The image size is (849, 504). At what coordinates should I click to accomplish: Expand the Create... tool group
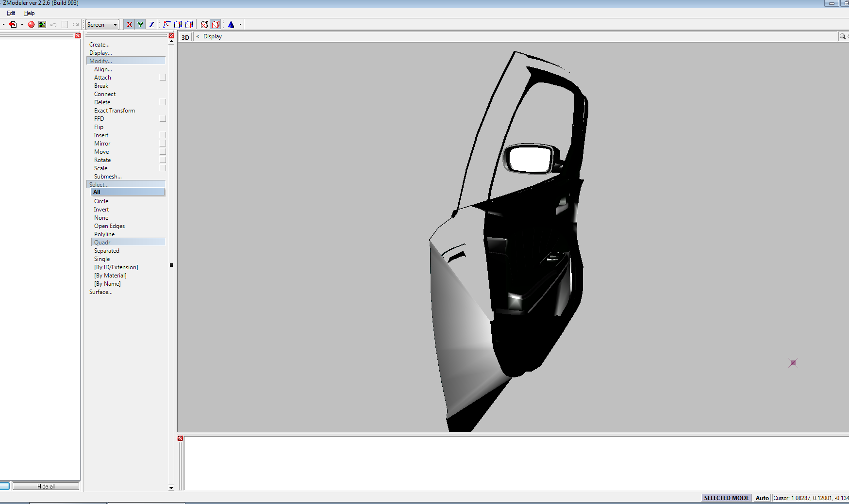click(x=100, y=45)
